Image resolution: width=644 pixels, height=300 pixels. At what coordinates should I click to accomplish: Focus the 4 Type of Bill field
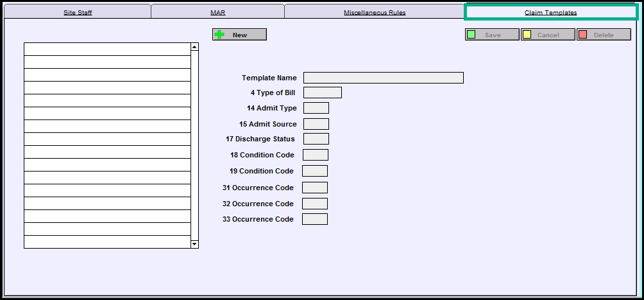(x=322, y=93)
